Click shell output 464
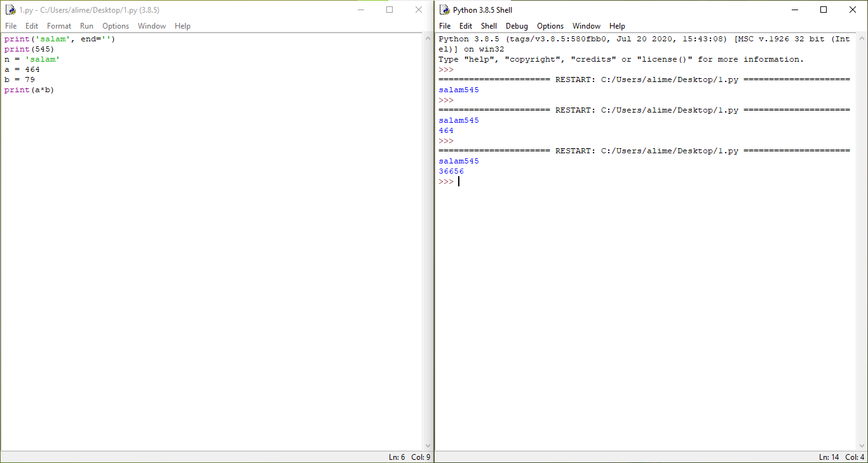868x463 pixels. (x=446, y=130)
